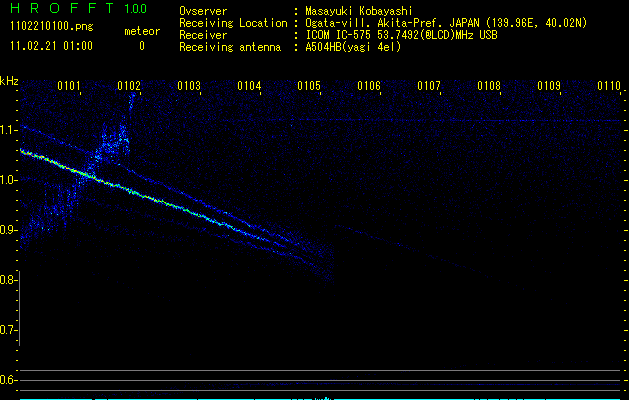Click the 0107 time marker
This screenshot has height=400, width=629.
click(x=429, y=86)
